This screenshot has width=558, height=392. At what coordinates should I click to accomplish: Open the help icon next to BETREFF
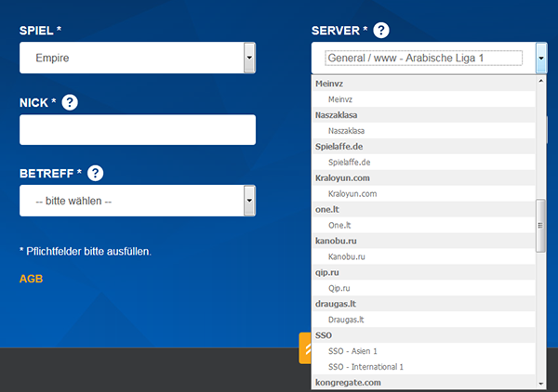click(x=96, y=173)
